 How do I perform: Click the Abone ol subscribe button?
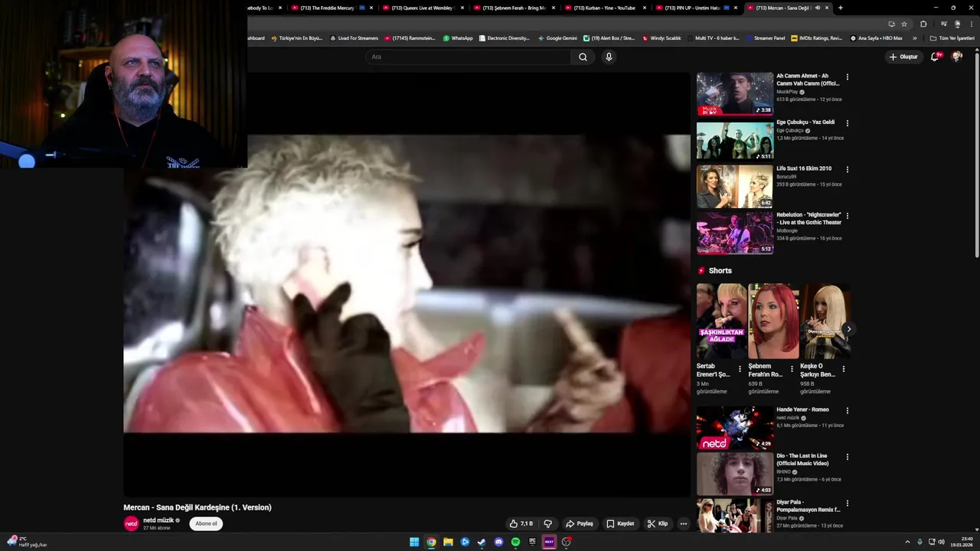click(x=206, y=523)
